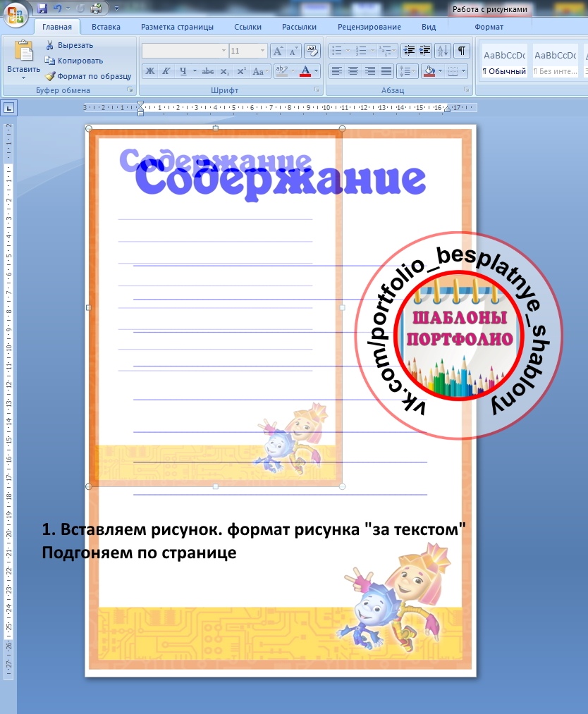Open the underline style dropdown arrow
The height and width of the screenshot is (714, 588).
pos(195,71)
